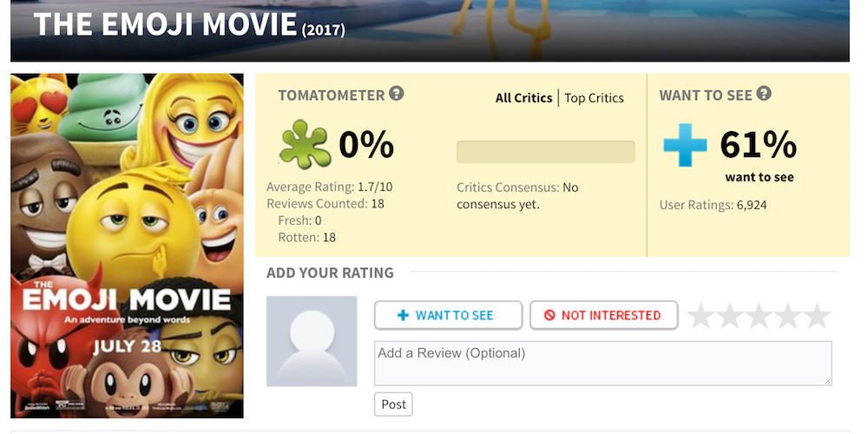Mark the movie as Want to See

[448, 315]
